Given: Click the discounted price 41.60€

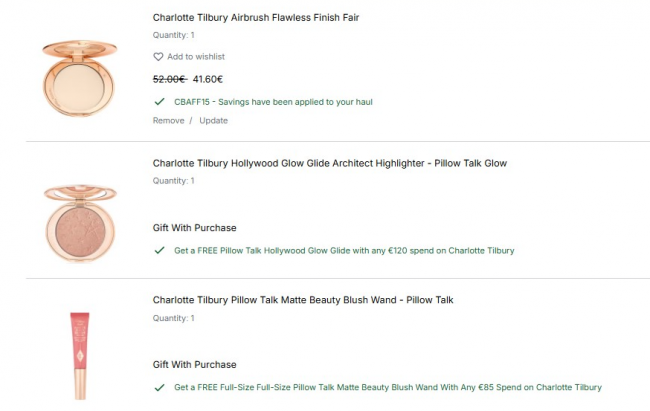Looking at the screenshot, I should tap(208, 79).
